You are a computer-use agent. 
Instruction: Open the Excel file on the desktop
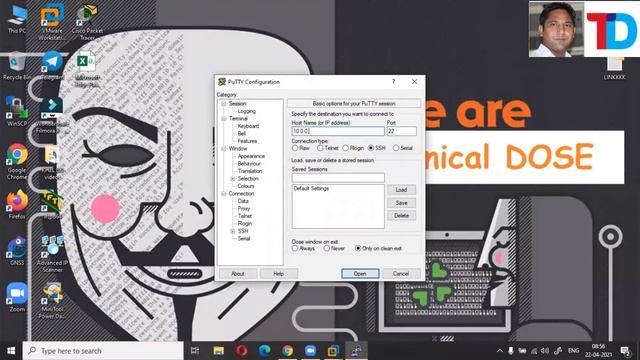click(87, 69)
